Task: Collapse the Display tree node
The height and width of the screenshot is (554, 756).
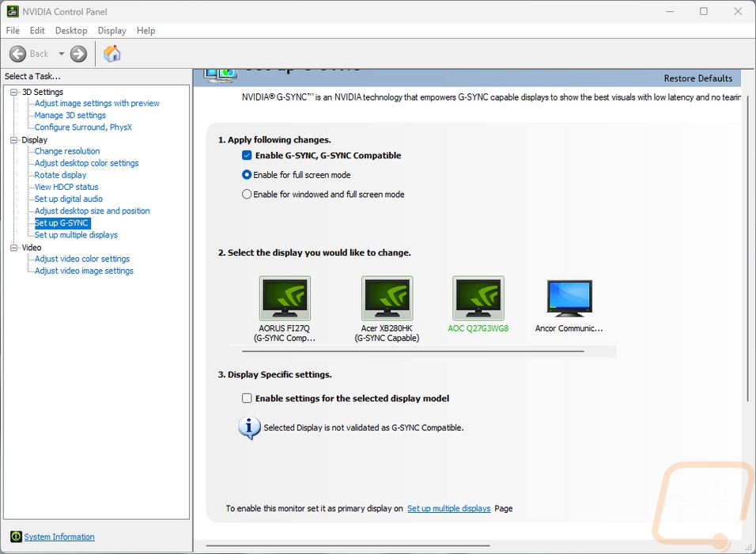Action: point(14,140)
